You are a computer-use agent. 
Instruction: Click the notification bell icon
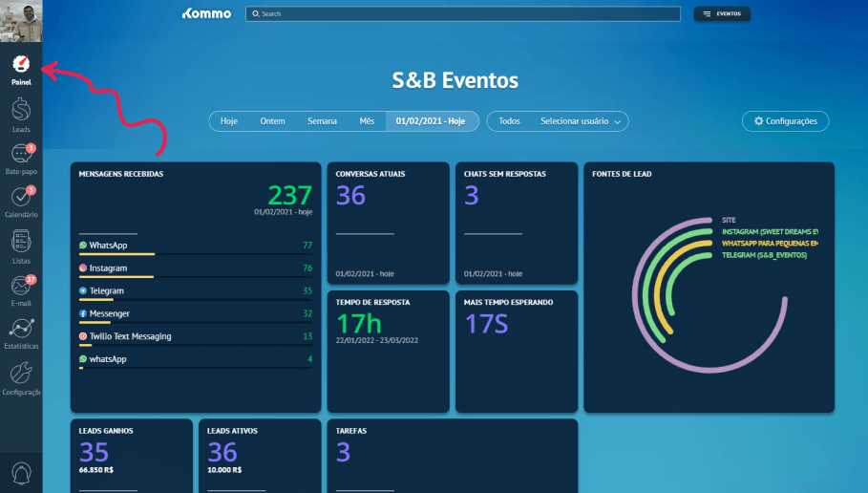point(21,472)
